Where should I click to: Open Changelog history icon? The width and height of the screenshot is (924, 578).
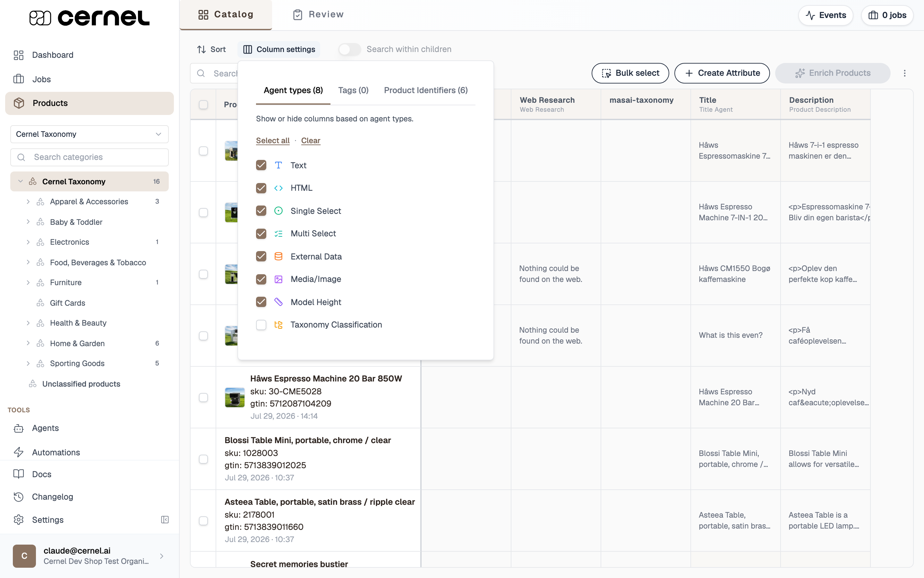tap(19, 496)
